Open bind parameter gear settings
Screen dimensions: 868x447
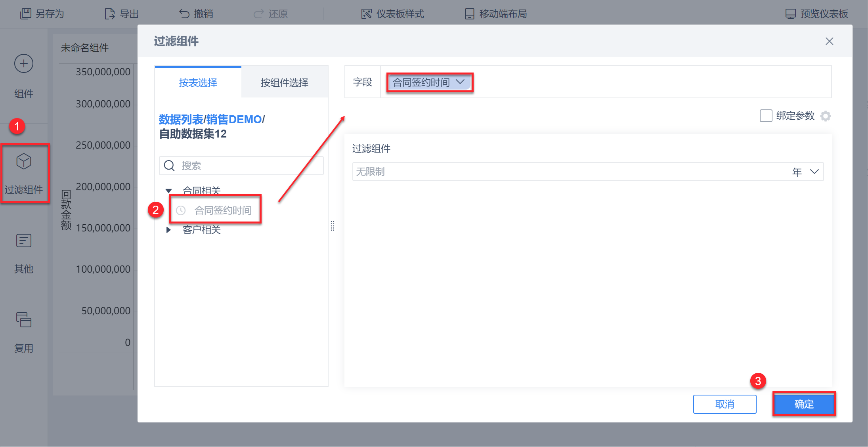(826, 116)
